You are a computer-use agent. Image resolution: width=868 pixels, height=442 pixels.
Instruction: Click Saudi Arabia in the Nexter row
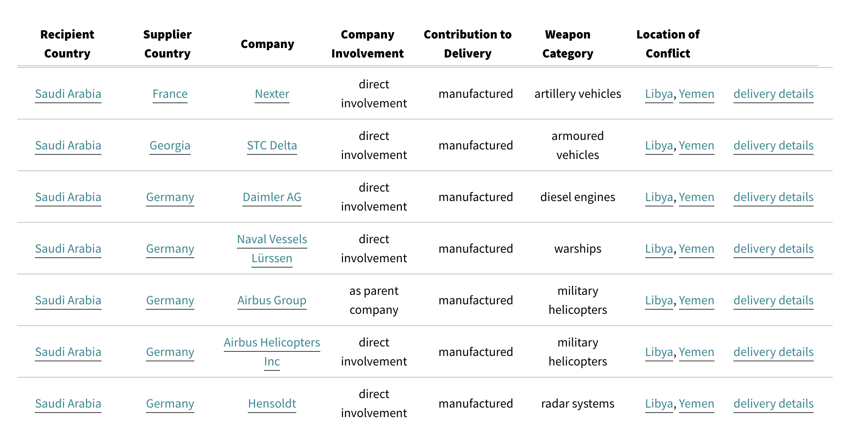[x=68, y=94]
